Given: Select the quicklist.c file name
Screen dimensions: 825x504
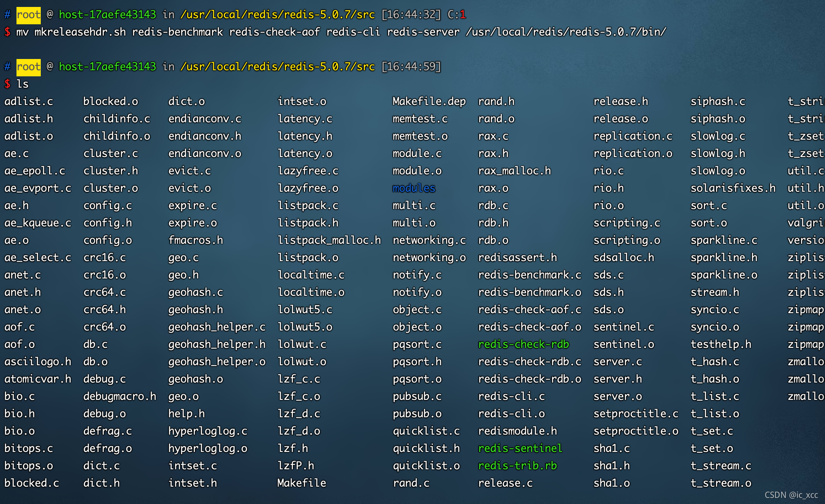Looking at the screenshot, I should (x=426, y=431).
